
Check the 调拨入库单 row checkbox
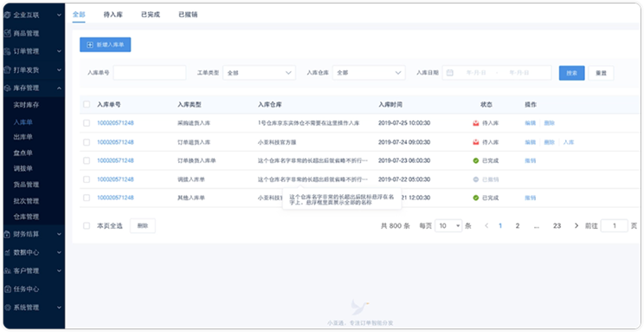pos(87,179)
